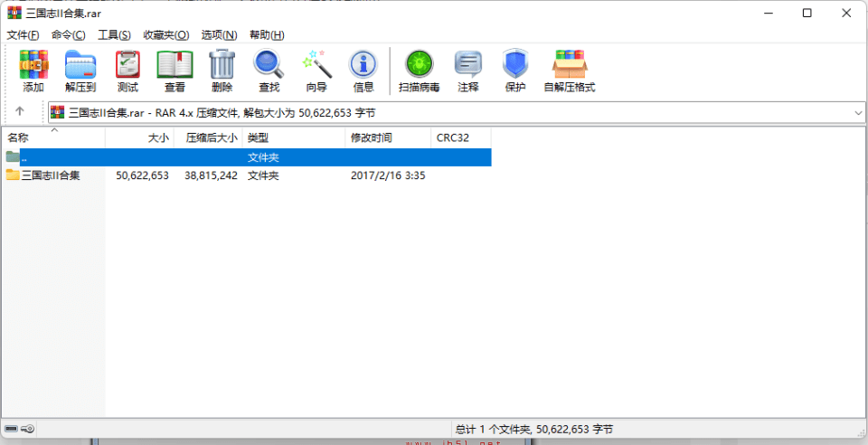Click the date 2017/2/16 3:35
This screenshot has height=445, width=868.
388,175
